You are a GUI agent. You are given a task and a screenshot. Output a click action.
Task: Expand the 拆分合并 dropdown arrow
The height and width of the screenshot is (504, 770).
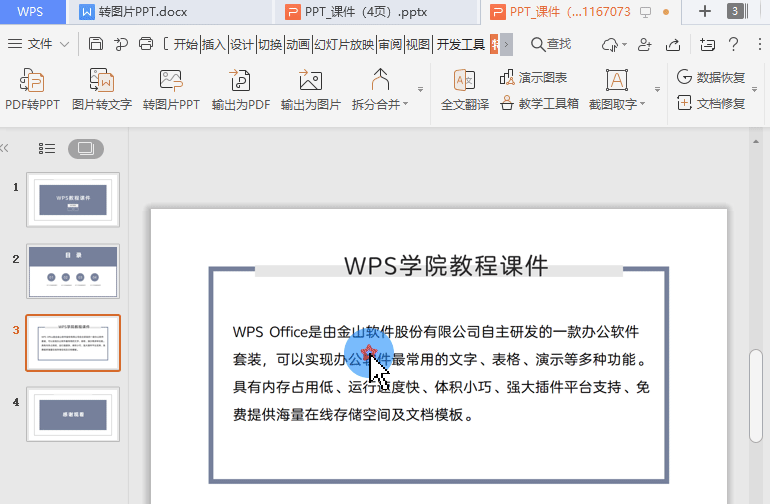pyautogui.click(x=406, y=104)
